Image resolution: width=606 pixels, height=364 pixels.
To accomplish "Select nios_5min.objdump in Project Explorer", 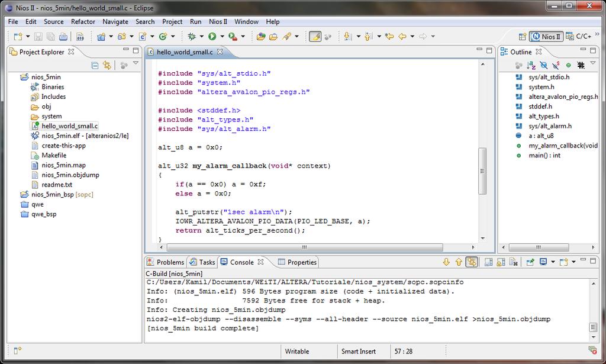I will (x=70, y=175).
